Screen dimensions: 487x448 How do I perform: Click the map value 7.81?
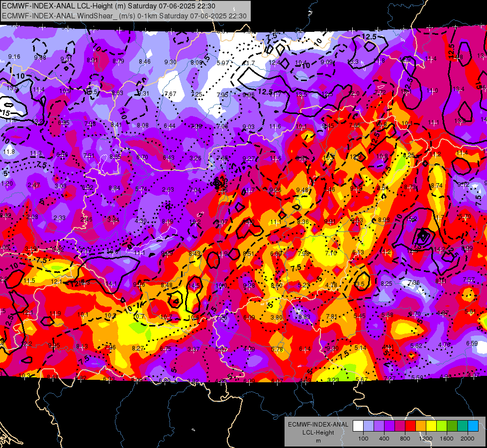[x=332, y=316]
